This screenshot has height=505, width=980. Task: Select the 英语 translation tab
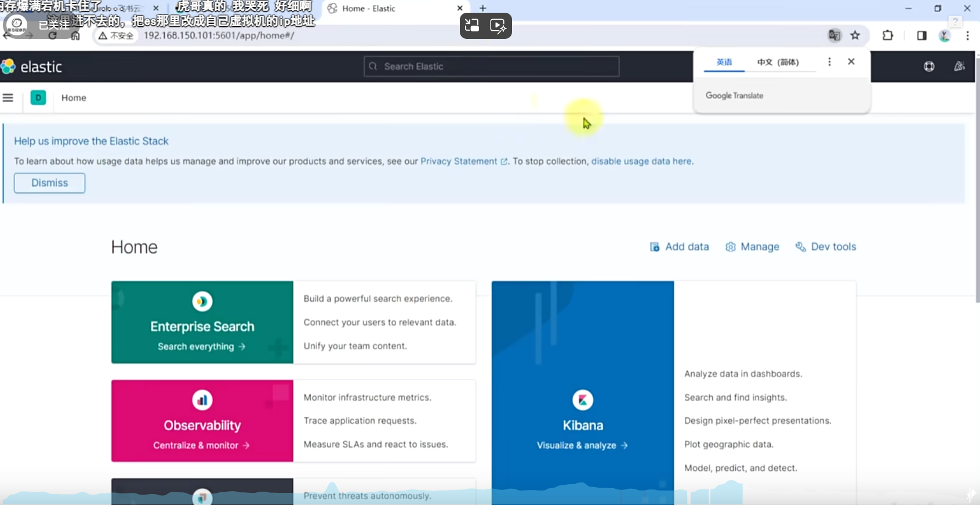(x=724, y=62)
